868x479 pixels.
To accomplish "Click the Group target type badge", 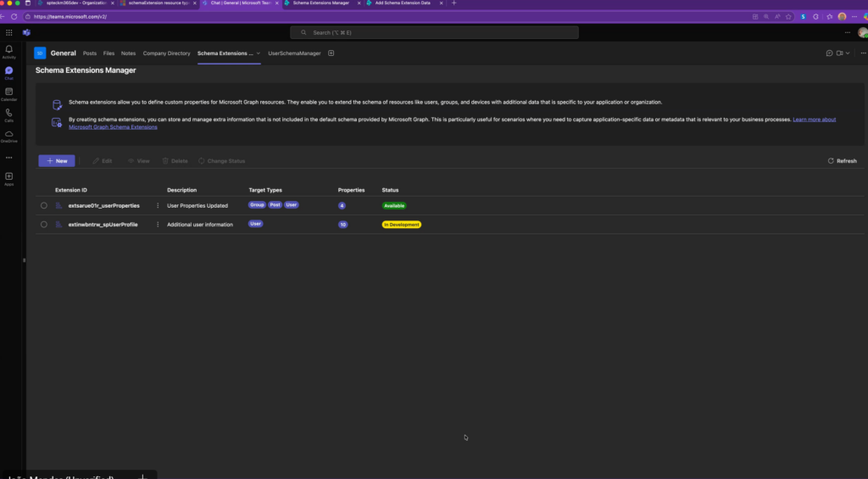I will point(257,205).
